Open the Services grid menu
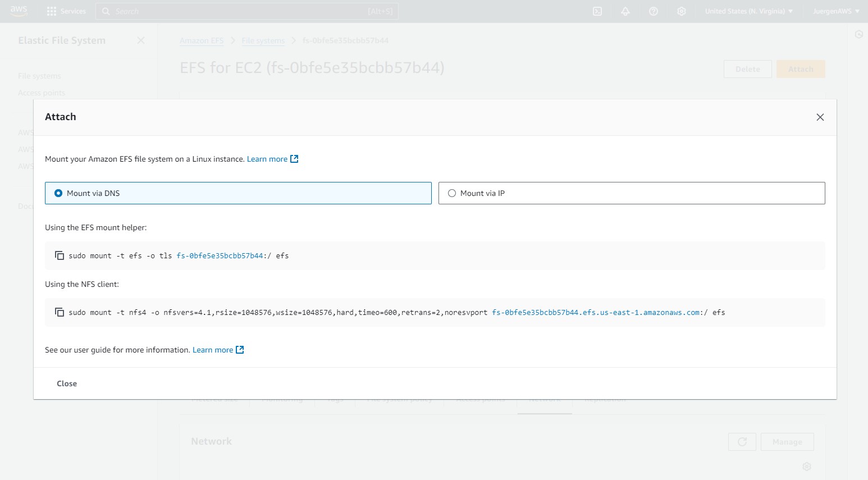Screen dimensions: 868x480 (x=66, y=11)
